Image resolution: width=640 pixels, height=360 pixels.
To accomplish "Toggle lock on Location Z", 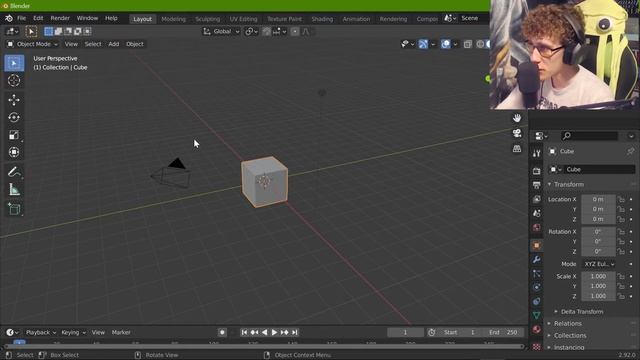I will coord(621,219).
